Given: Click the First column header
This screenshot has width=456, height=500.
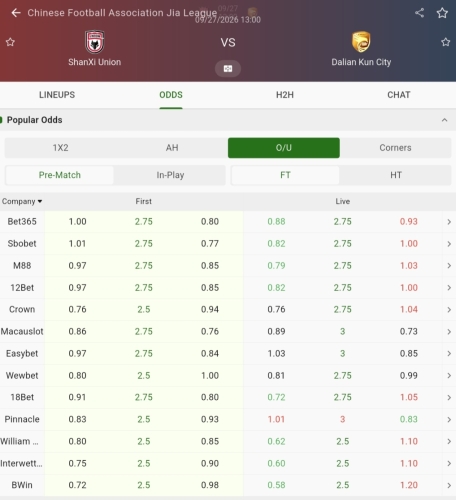Looking at the screenshot, I should point(144,201).
